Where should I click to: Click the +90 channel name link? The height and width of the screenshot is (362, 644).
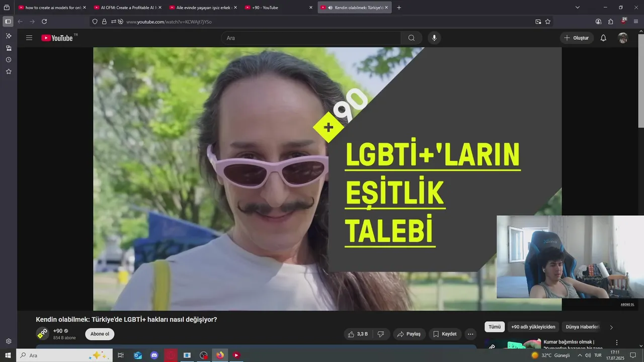58,331
